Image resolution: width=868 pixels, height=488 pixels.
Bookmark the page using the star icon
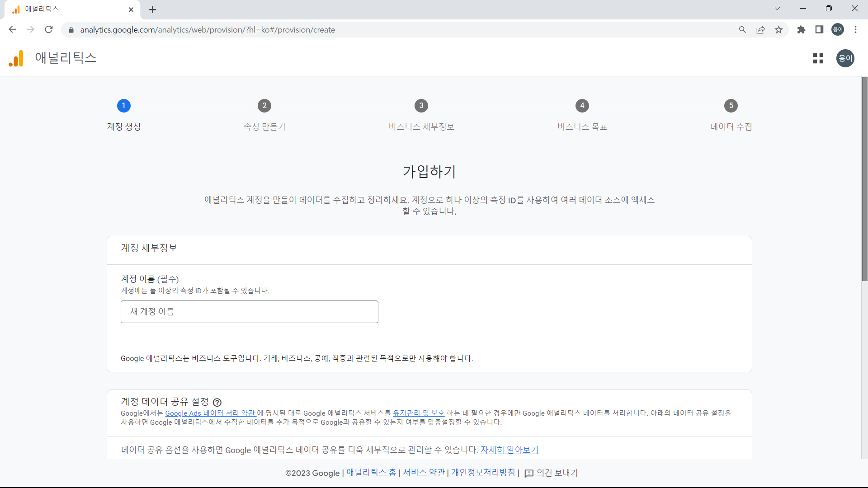point(778,29)
